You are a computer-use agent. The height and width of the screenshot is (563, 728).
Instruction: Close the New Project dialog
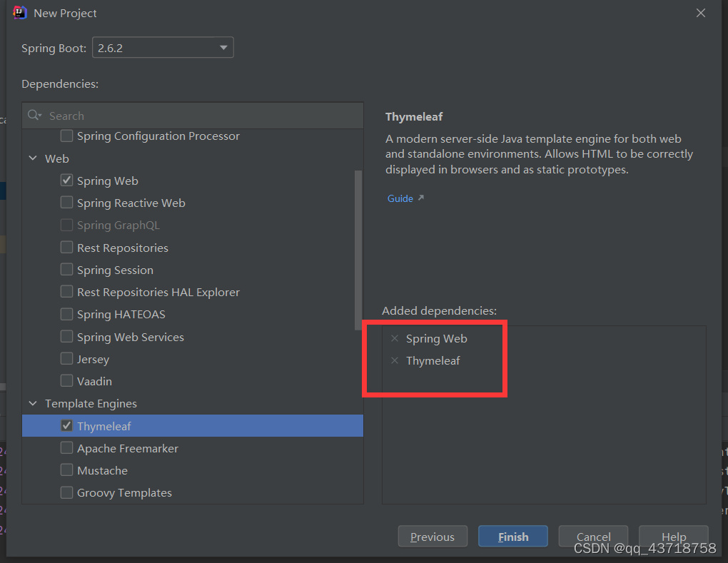(701, 13)
